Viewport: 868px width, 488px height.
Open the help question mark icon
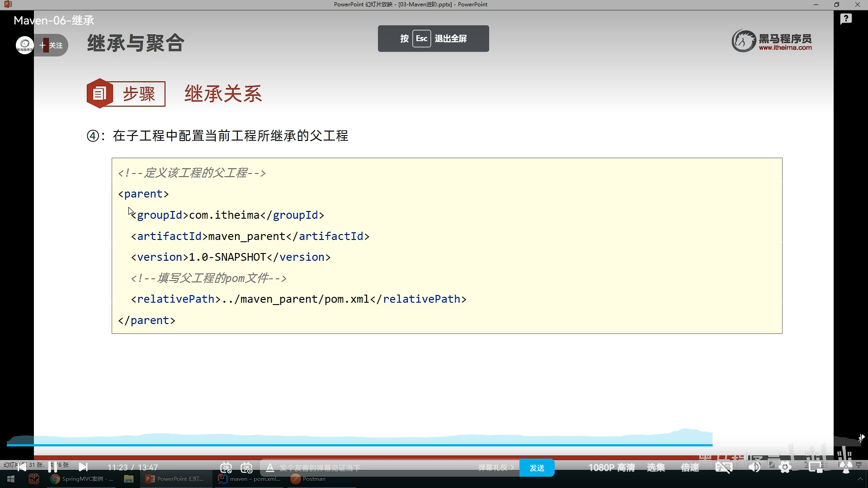(x=846, y=19)
